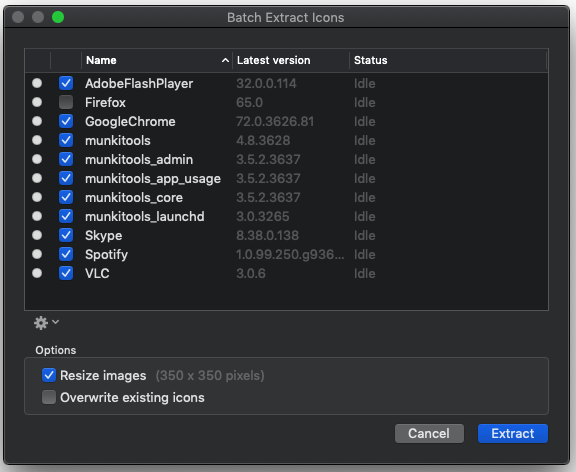
Task: Uncheck the AdobeFlashPlayer checkbox
Action: (x=66, y=83)
